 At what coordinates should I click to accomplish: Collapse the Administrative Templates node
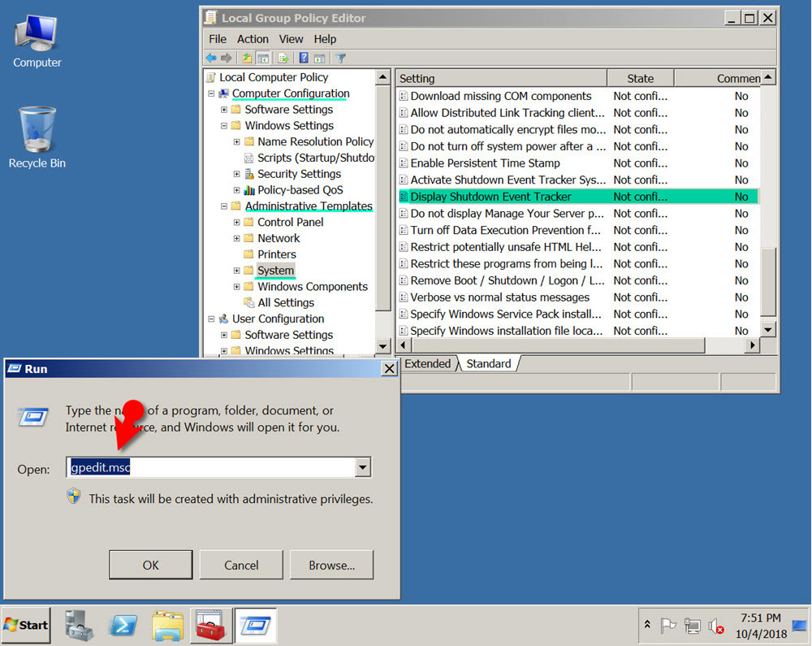click(224, 206)
